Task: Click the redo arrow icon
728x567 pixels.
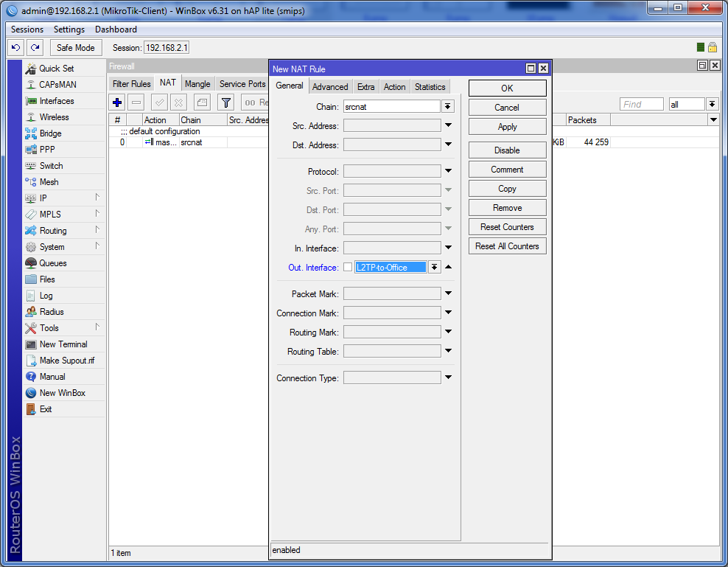Action: point(35,47)
